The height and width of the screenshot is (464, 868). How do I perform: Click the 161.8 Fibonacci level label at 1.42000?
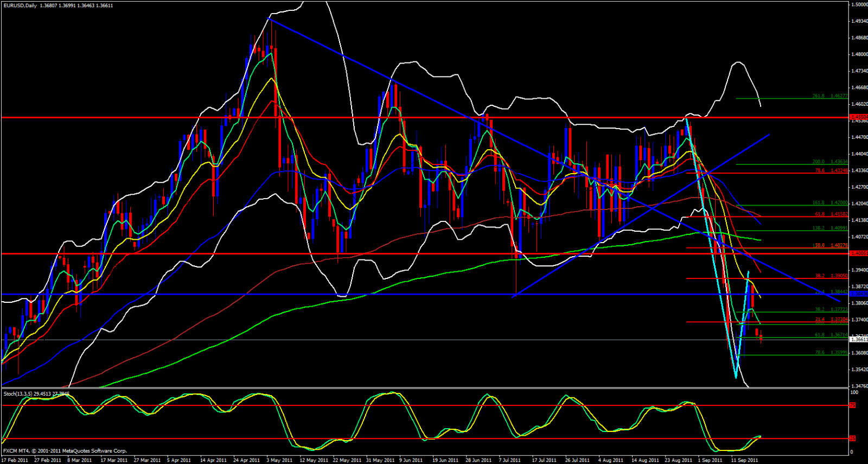[829, 203]
